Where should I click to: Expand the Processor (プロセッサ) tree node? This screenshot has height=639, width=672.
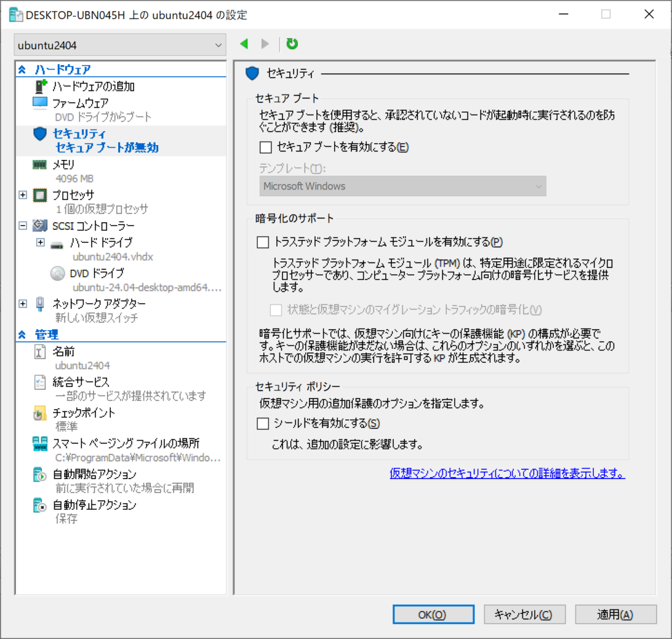pyautogui.click(x=23, y=195)
